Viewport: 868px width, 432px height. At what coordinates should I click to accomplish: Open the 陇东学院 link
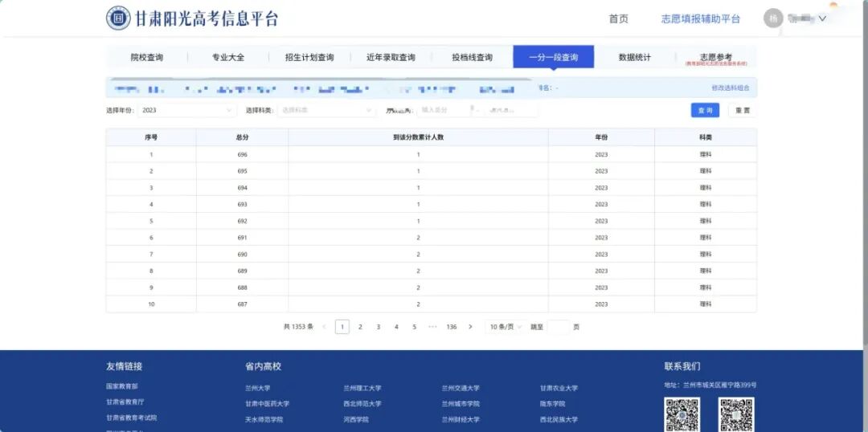(x=552, y=404)
